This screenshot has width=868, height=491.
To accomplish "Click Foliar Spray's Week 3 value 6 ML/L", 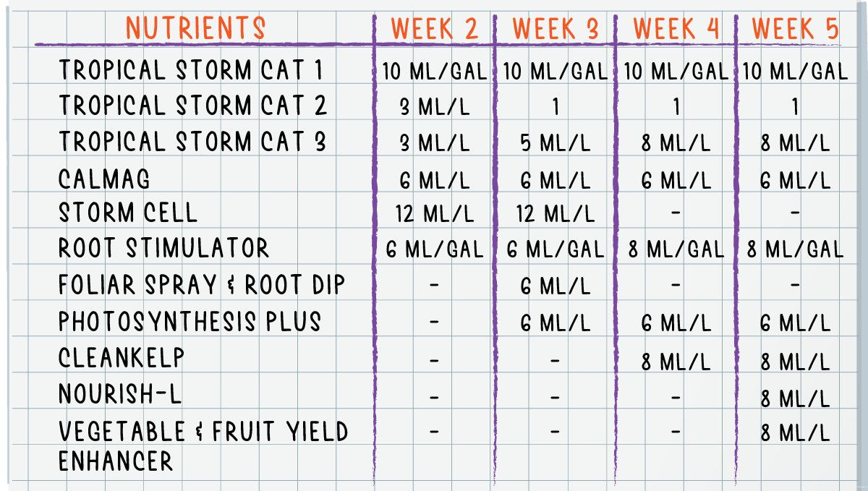I will coord(556,286).
